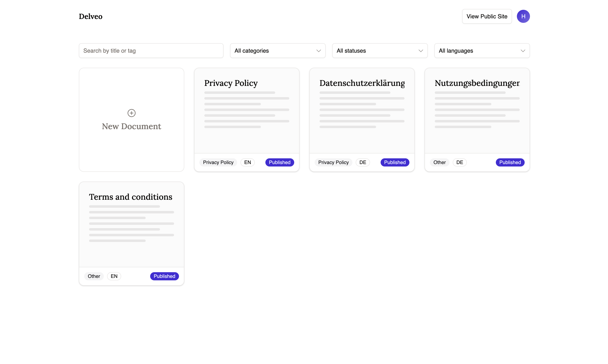Click the plus icon for New Document
The width and height of the screenshot is (608, 364).
[131, 113]
